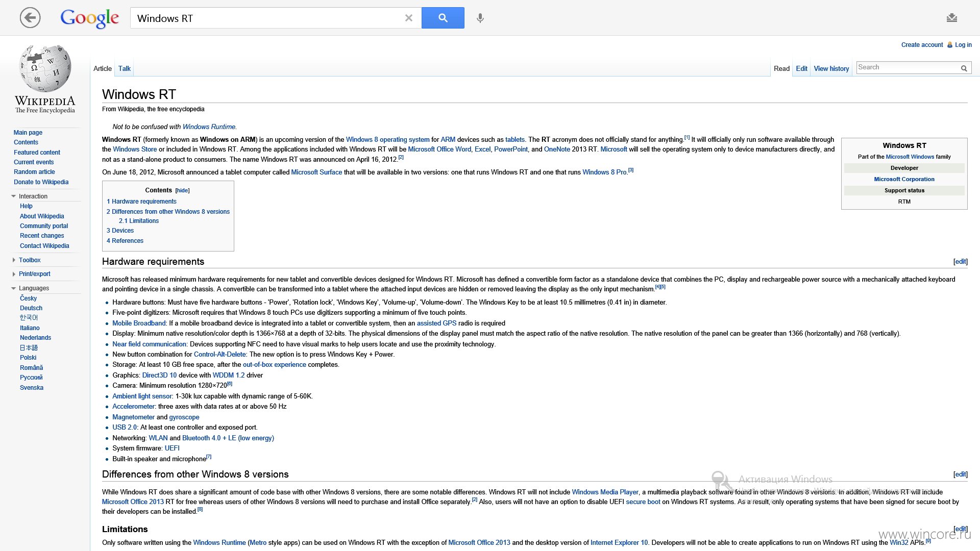The image size is (980, 551).
Task: Open the out-of-box experience link
Action: [275, 365]
